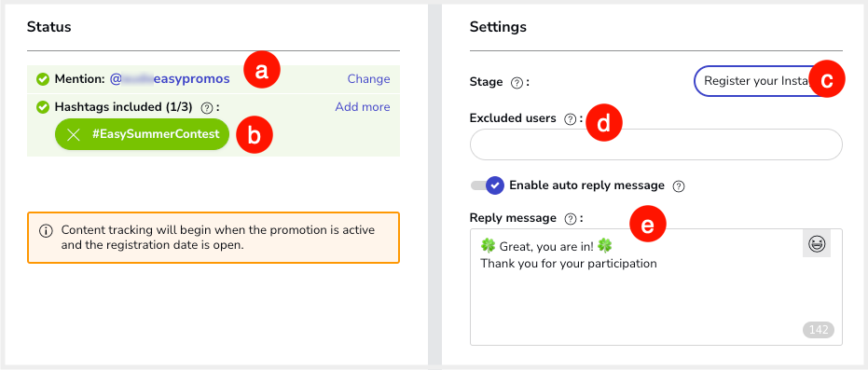Focus the Excluded users input field
Viewport: 868px width, 370px height.
[656, 144]
